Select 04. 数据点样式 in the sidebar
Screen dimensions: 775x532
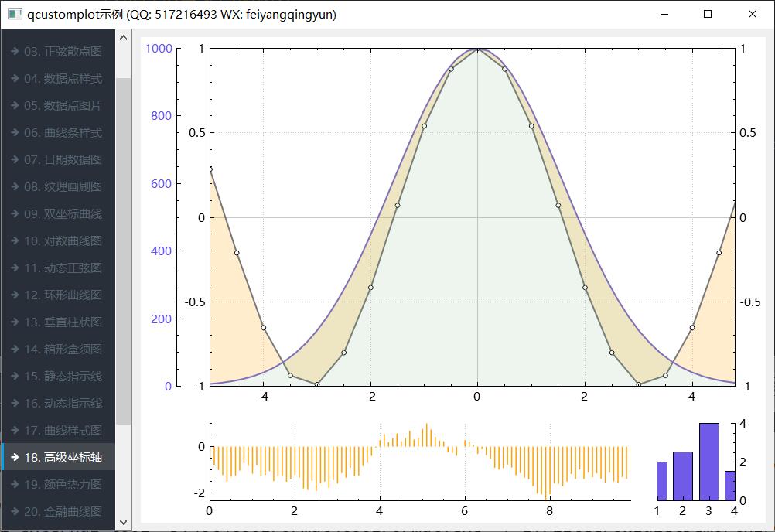tap(63, 78)
